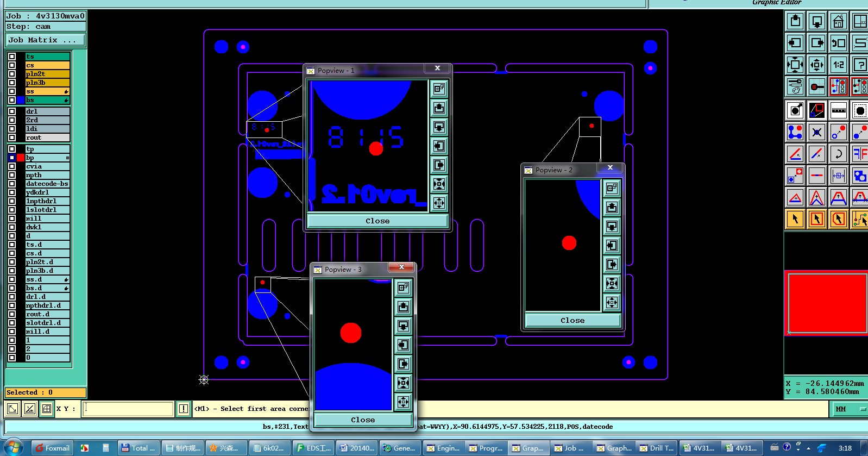Click the blue X delete icon

pyautogui.click(x=817, y=132)
